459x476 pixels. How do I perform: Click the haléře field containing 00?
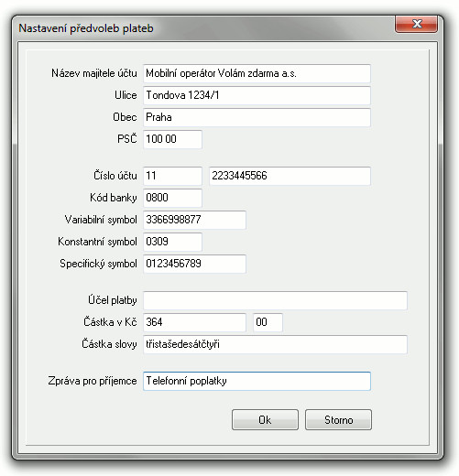pos(268,322)
